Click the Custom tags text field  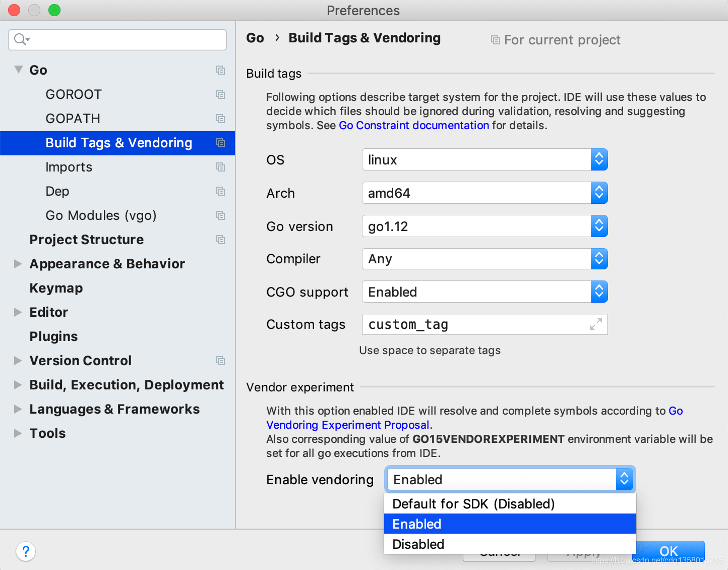(474, 324)
